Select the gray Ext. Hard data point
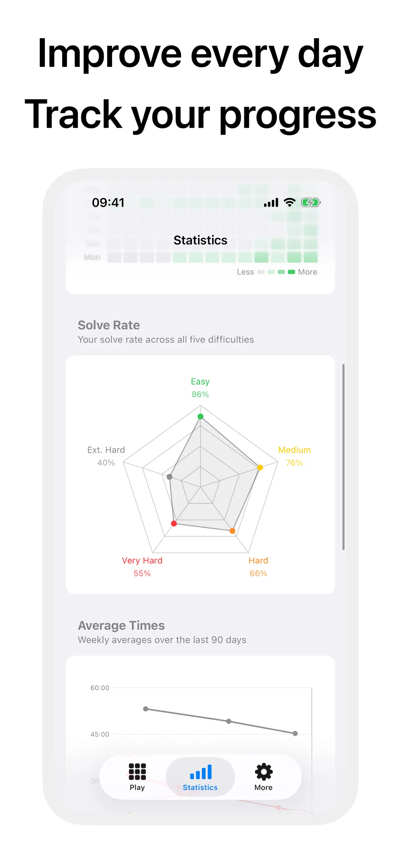 pyautogui.click(x=169, y=477)
